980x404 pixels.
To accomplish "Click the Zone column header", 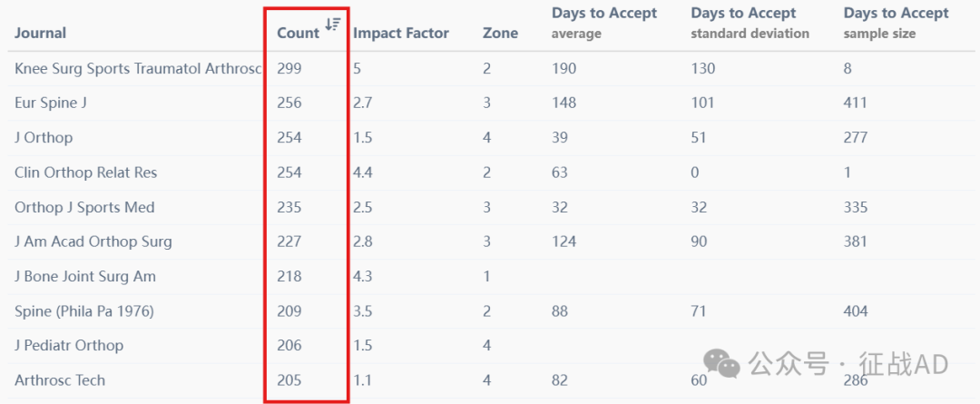I will tap(500, 34).
